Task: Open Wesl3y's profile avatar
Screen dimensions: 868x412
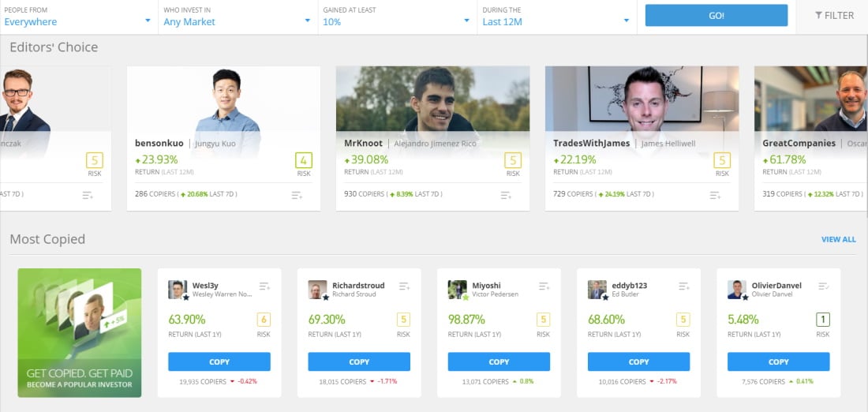Action: (178, 290)
